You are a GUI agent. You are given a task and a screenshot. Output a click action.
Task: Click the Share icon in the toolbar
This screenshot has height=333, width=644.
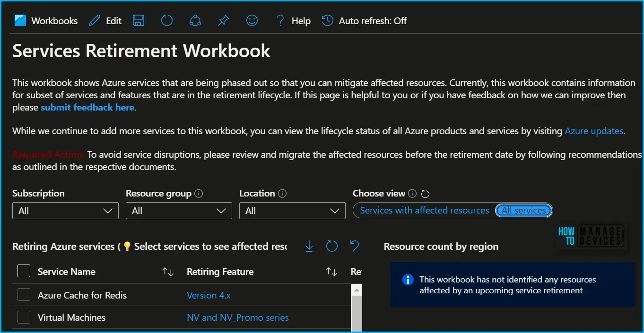pyautogui.click(x=195, y=21)
